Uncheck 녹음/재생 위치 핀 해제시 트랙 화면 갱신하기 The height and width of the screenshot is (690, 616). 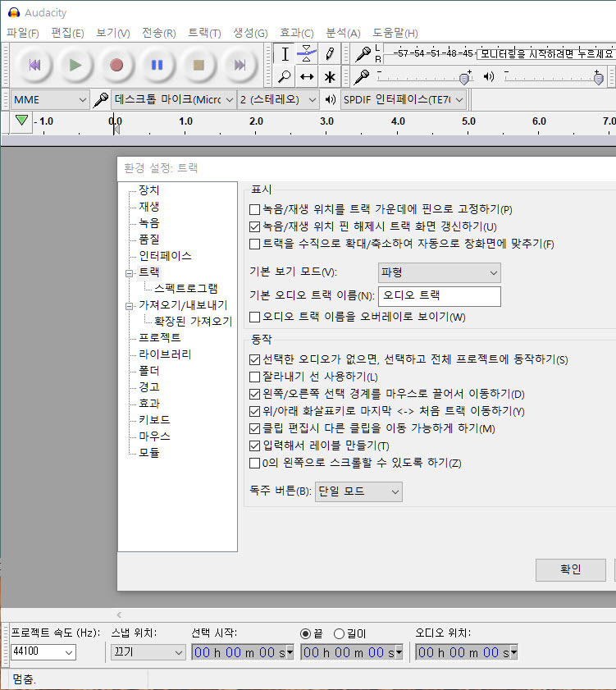(254, 226)
